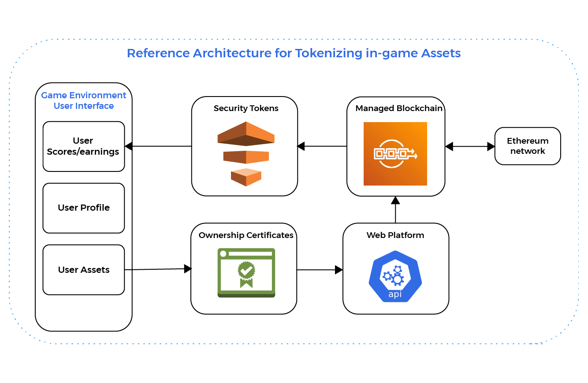The image size is (588, 383).
Task: Click the Game Environment User Interface heading
Action: pos(84,100)
